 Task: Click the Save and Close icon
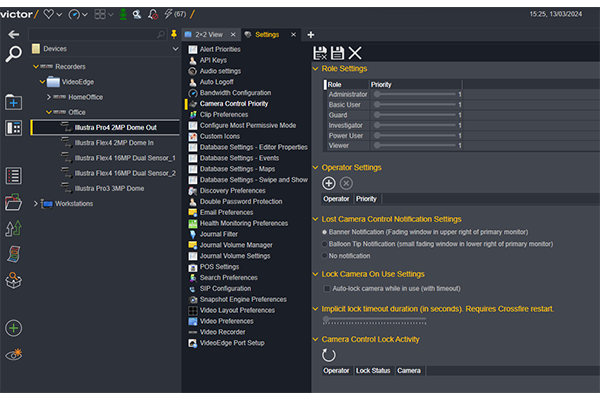[x=320, y=53]
